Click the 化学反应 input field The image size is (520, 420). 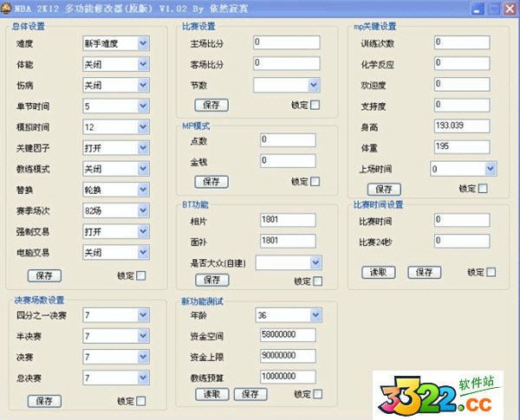click(462, 63)
